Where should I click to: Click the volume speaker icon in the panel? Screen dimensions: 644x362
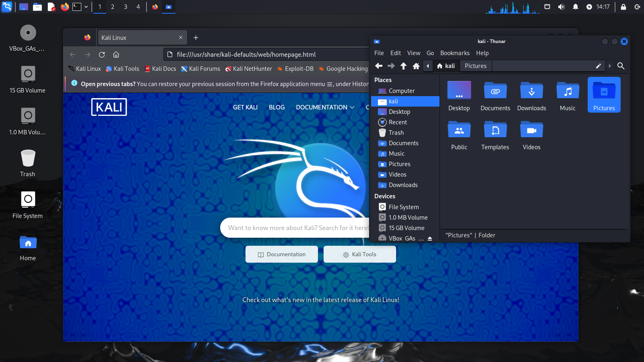coord(561,7)
